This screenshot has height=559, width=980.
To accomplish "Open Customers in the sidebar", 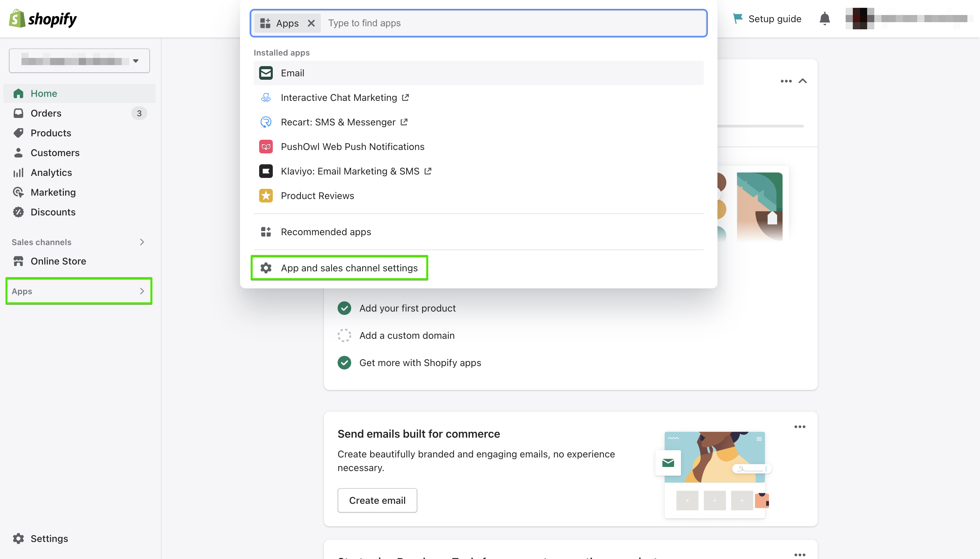I will click(x=79, y=153).
